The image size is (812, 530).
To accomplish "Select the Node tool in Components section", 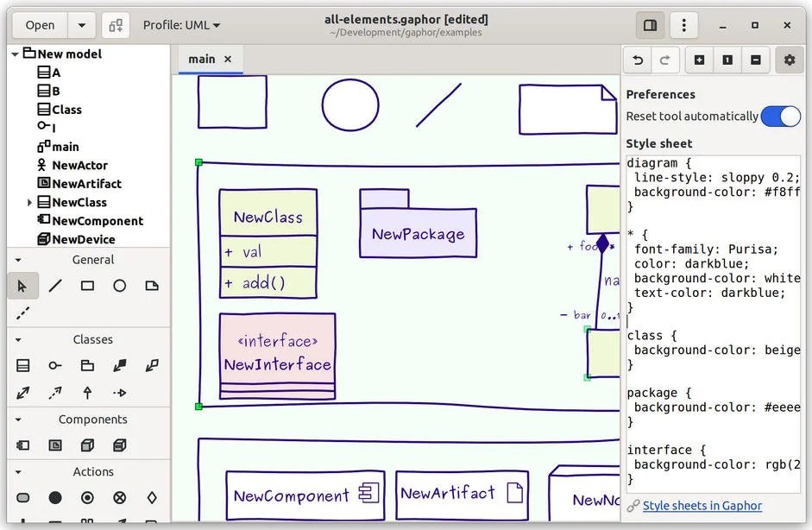I will coord(87,445).
